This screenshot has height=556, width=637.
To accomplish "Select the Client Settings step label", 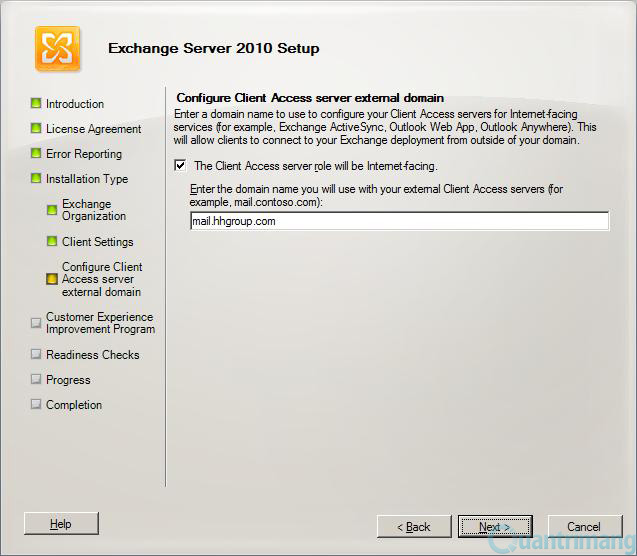I will click(x=98, y=242).
